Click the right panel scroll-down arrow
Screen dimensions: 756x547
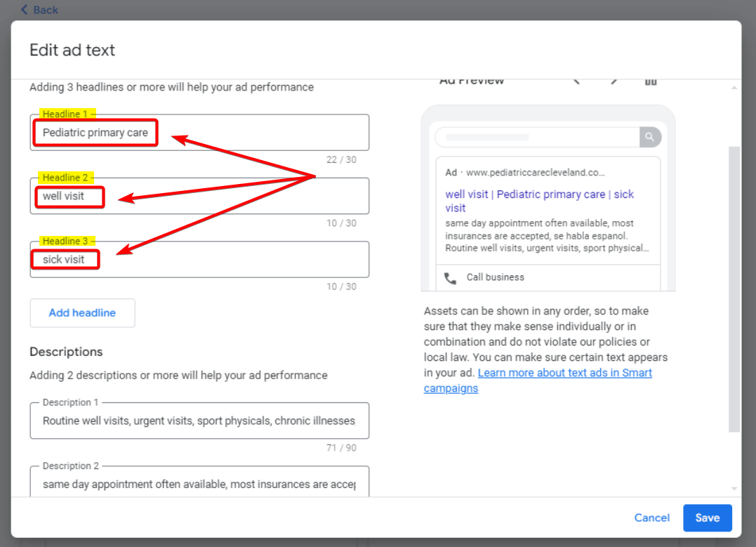pyautogui.click(x=734, y=488)
